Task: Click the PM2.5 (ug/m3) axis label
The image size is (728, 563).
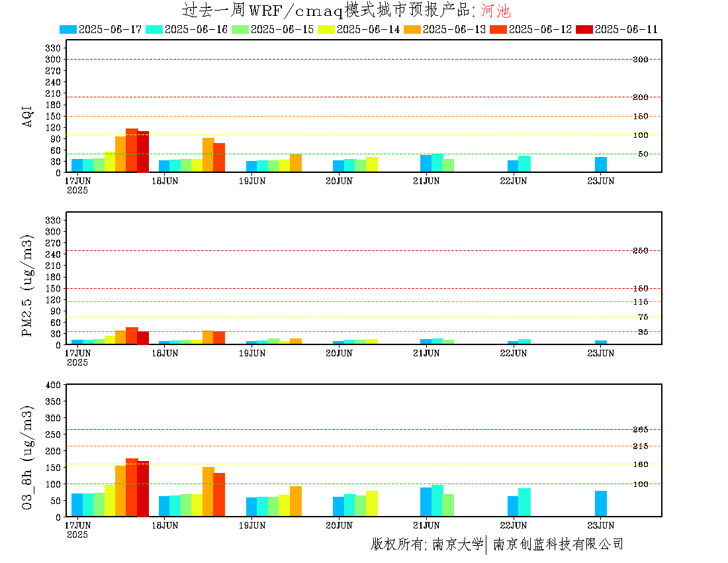Action: pyautogui.click(x=27, y=285)
